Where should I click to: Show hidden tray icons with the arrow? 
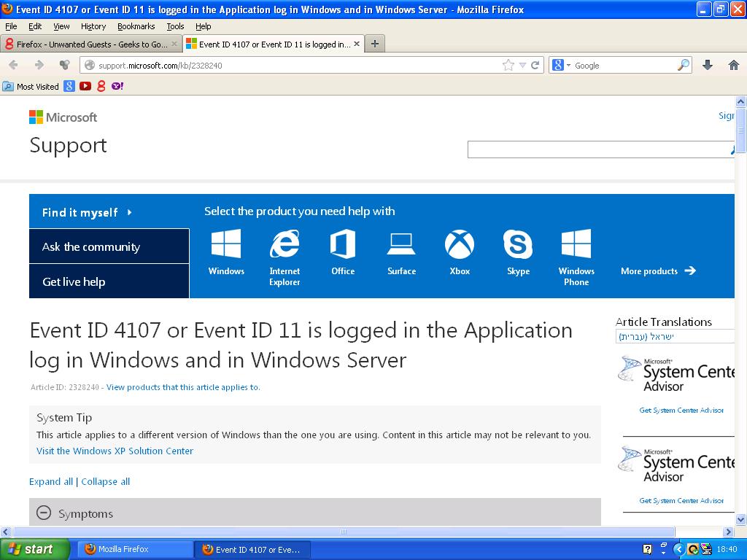(680, 549)
